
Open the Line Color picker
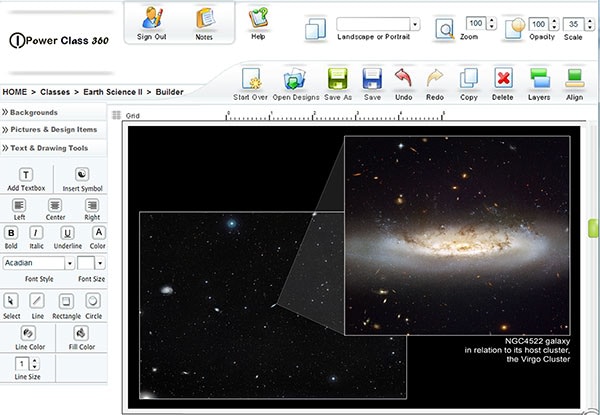(x=28, y=333)
